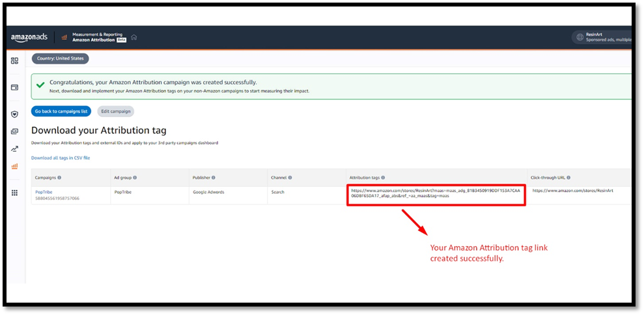Open the shield heart icon in sidebar
The width and height of the screenshot is (644, 315).
(15, 114)
